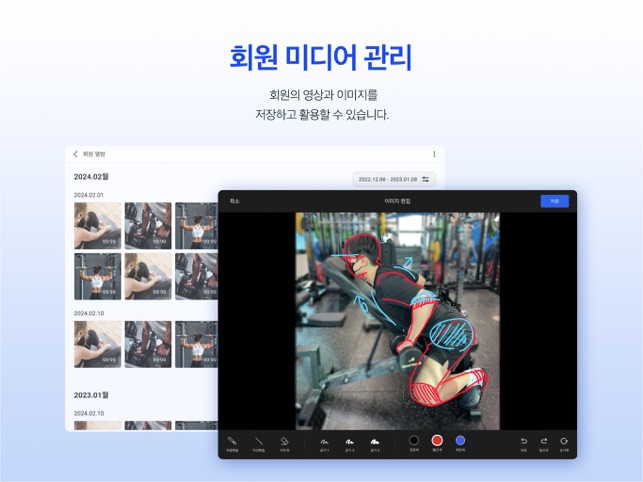Pick the red color swatch
The width and height of the screenshot is (643, 482).
pyautogui.click(x=437, y=441)
